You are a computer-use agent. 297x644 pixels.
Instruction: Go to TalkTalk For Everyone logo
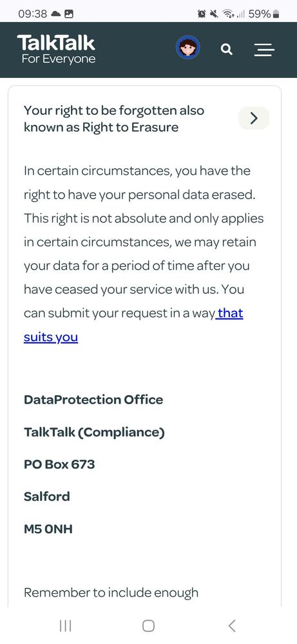pyautogui.click(x=56, y=49)
